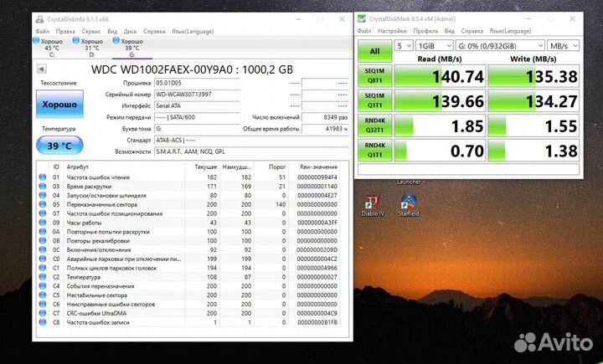Viewport: 603px width, 364px height.
Task: Start SEQ1M Q1T1 benchmark test
Action: (x=374, y=100)
